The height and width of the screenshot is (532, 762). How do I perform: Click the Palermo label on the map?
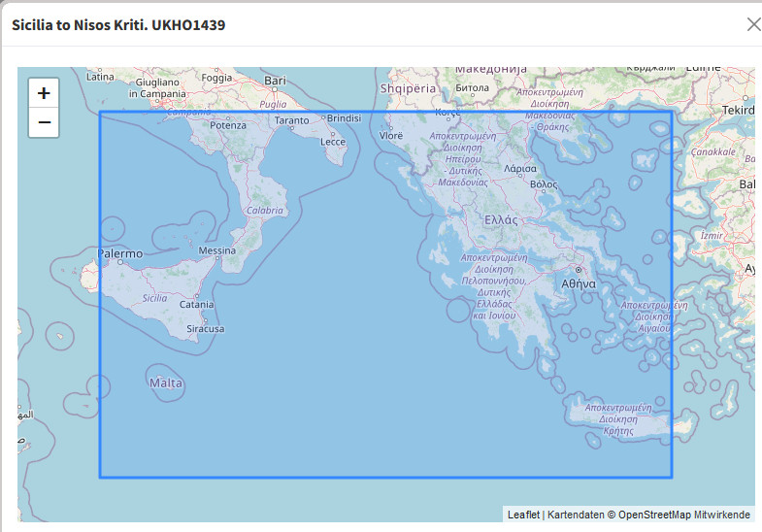pyautogui.click(x=119, y=253)
